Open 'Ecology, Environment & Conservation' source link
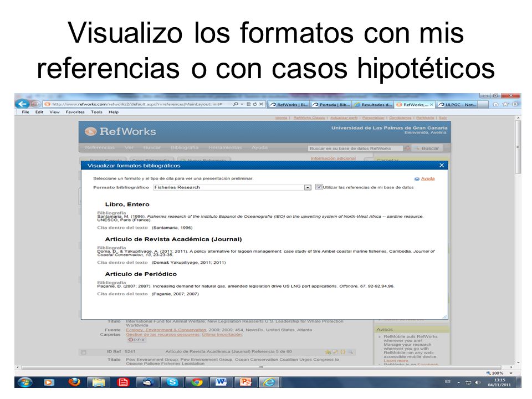Screen dimensions: 532x399 click(166, 330)
